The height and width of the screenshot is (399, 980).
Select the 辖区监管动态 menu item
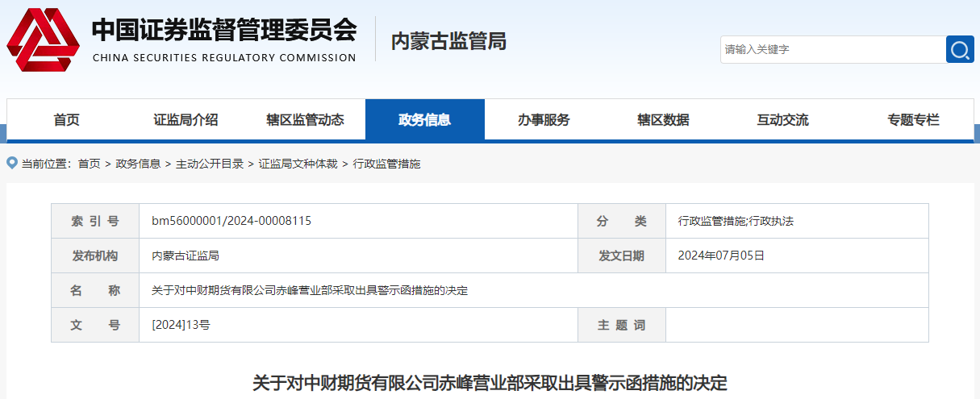[305, 120]
